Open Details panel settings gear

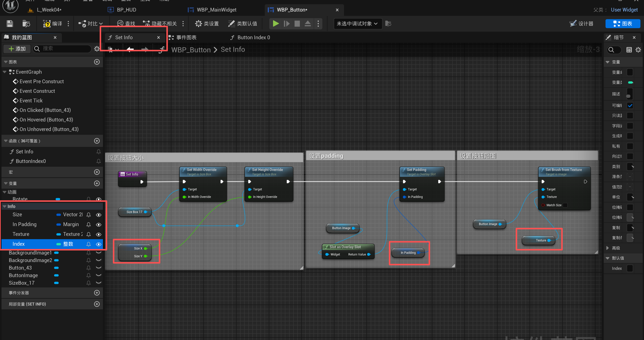coord(638,50)
